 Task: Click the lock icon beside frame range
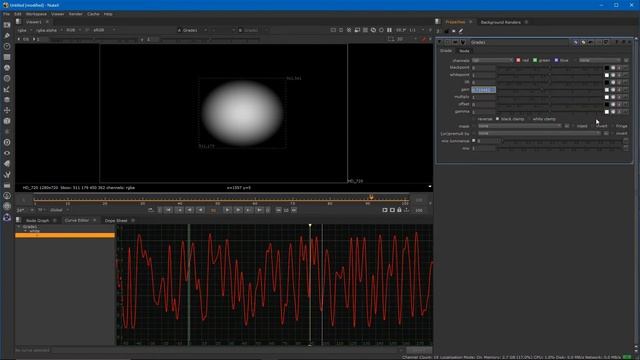[399, 210]
